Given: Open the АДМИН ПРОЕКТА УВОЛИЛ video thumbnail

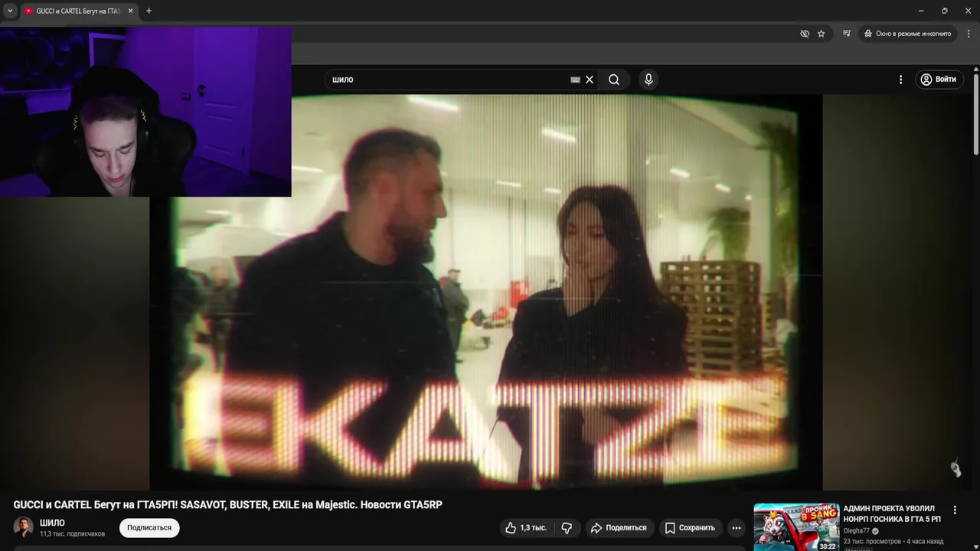Looking at the screenshot, I should (796, 527).
